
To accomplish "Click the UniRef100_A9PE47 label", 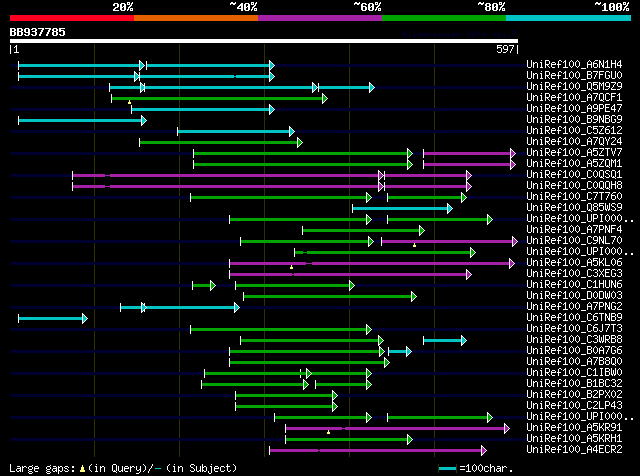I will [574, 109].
